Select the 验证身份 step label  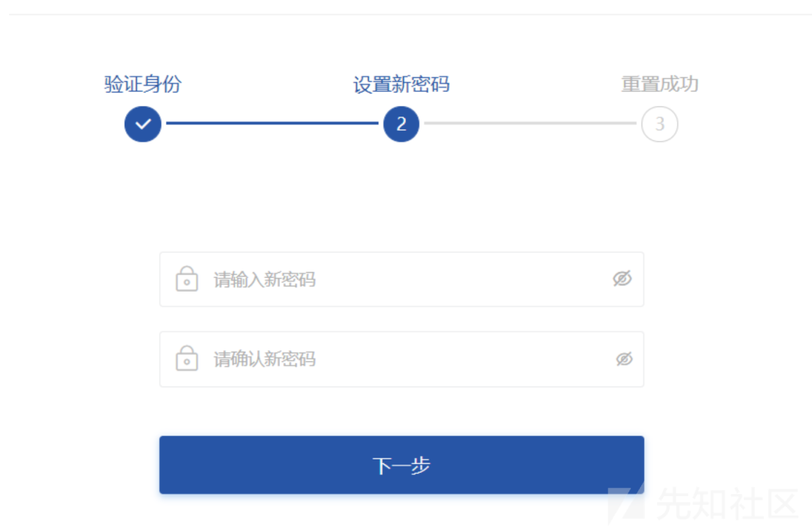point(143,84)
